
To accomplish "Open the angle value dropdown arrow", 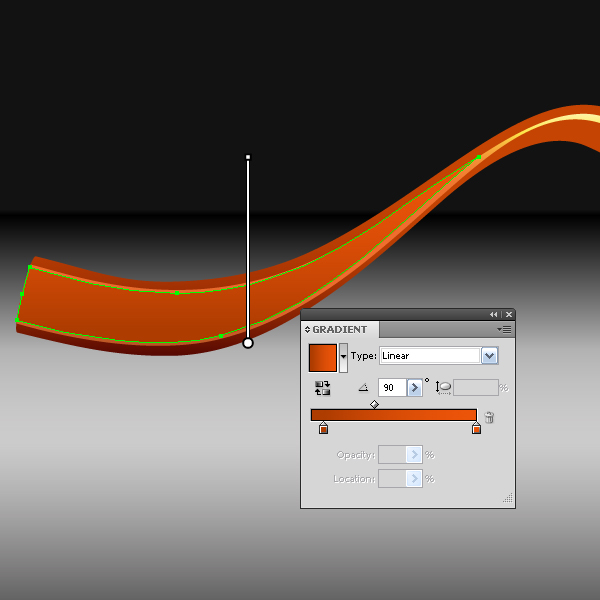I will [414, 388].
